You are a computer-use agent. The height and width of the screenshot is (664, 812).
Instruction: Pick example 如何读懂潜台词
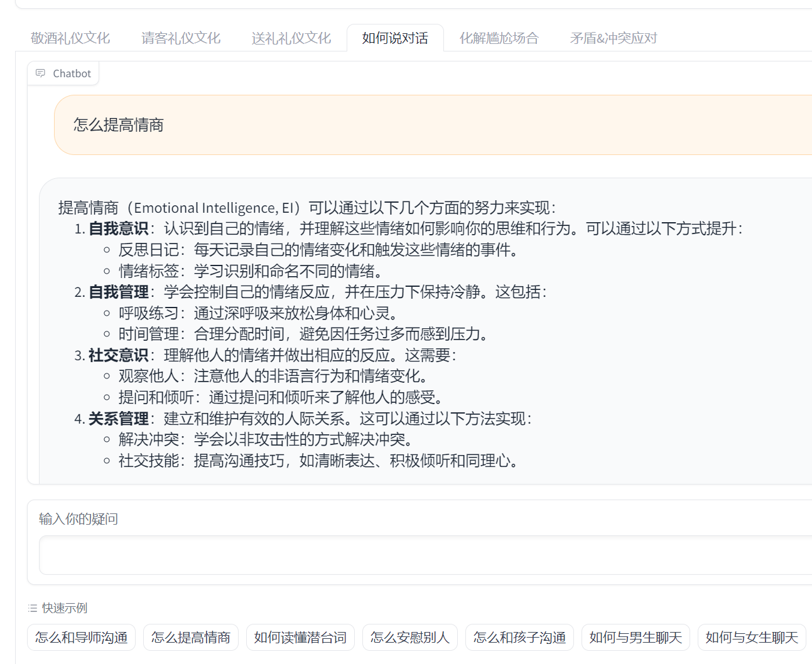300,638
